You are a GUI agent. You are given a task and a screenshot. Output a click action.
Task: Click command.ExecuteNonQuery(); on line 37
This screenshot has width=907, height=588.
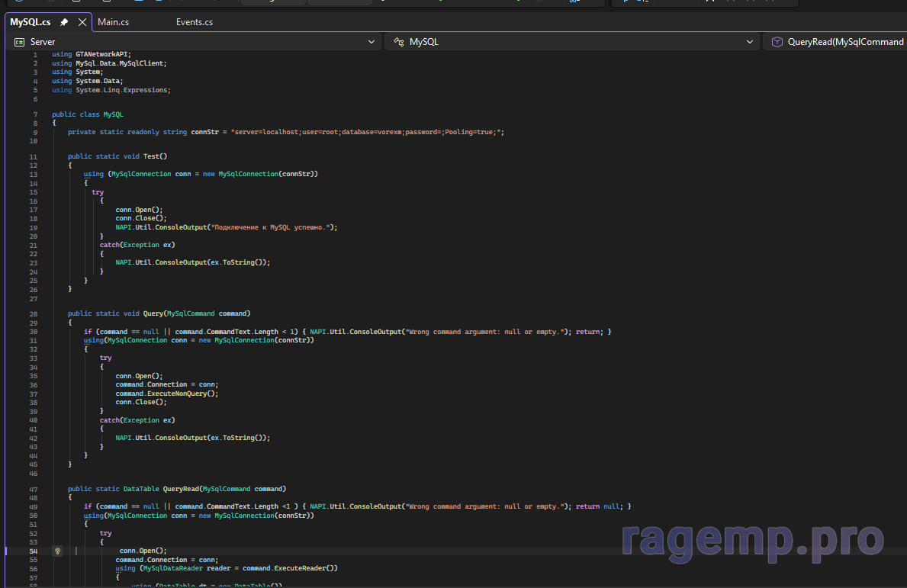[166, 394]
